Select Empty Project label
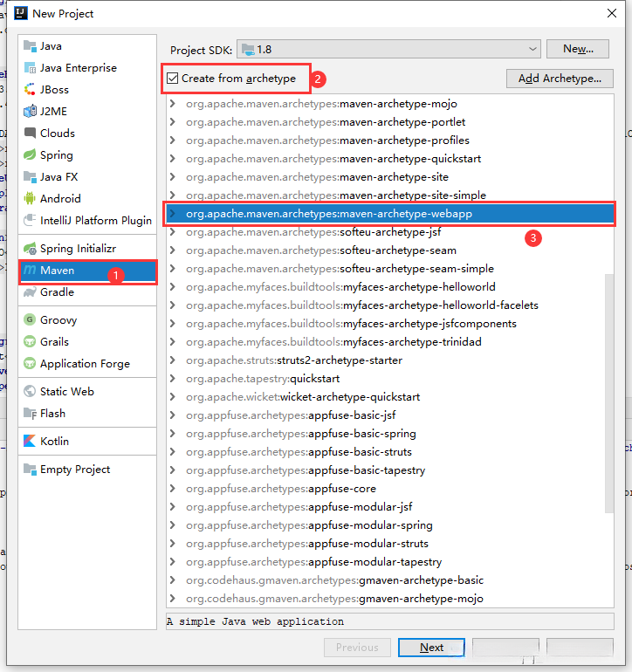This screenshot has width=632, height=672. coord(75,470)
